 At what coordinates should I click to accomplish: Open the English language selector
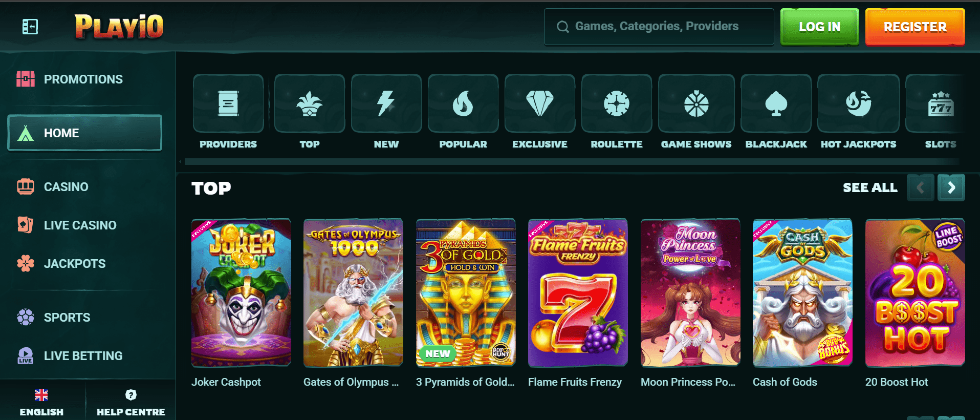41,403
